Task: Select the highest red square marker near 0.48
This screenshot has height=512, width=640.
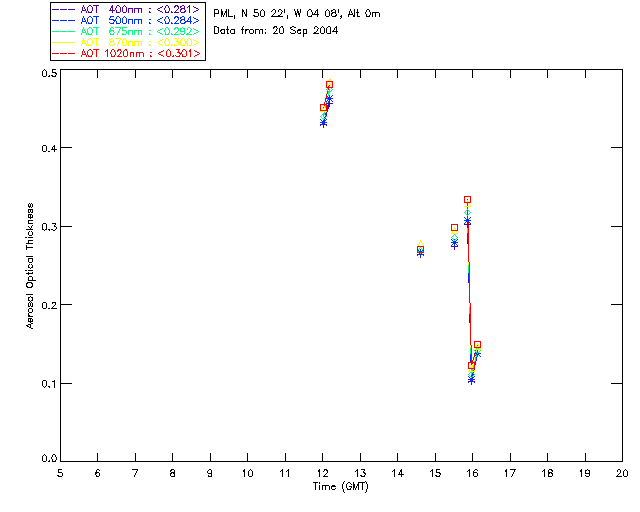Action: point(329,85)
